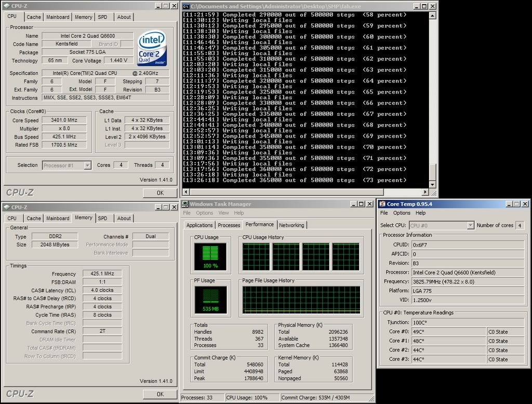Open Core Temp Help menu
Screen dimensions: 532x404
[x=420, y=213]
